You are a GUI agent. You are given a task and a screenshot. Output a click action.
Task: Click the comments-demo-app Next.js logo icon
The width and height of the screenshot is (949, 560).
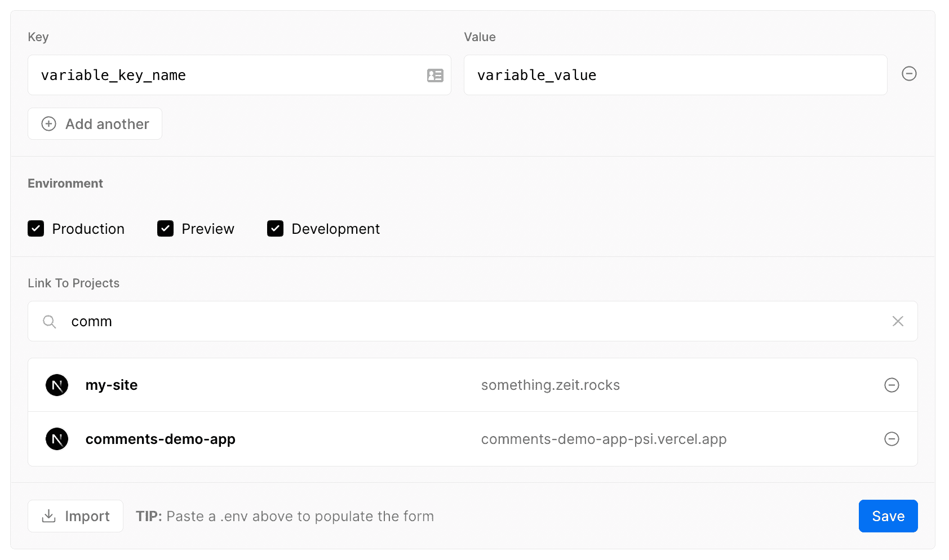(x=57, y=439)
